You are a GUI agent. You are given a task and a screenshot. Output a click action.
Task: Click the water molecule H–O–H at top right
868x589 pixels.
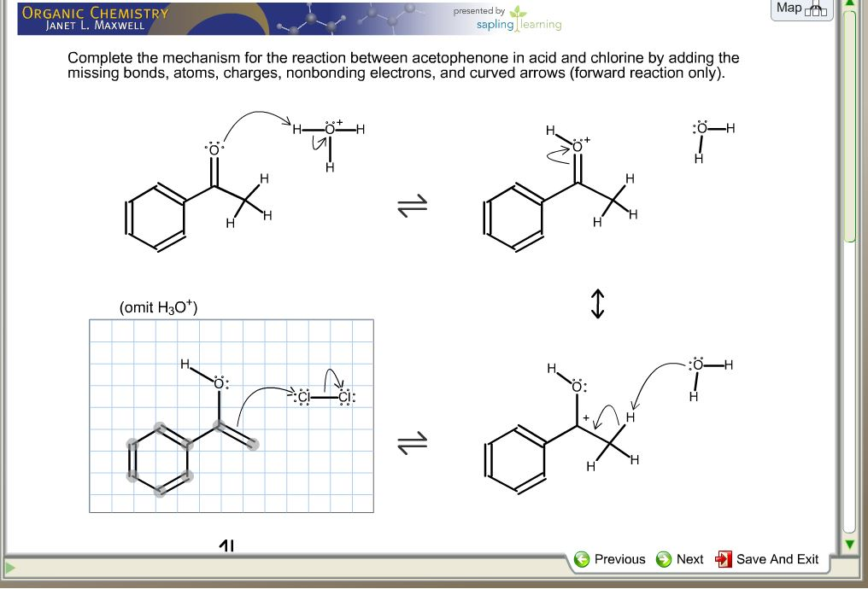pyautogui.click(x=706, y=135)
